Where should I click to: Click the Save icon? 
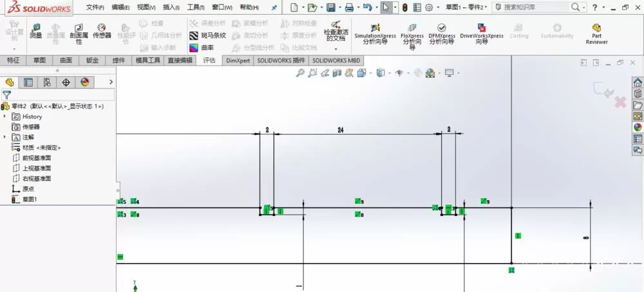coord(330,7)
